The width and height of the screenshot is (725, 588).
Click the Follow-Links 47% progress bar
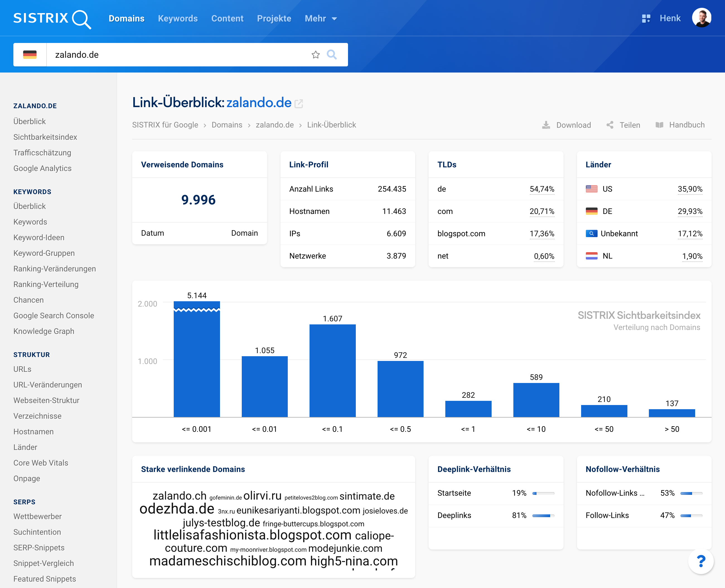pos(691,516)
